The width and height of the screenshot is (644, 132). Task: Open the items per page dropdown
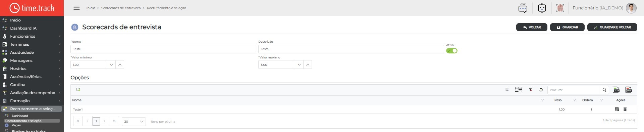coord(133,122)
